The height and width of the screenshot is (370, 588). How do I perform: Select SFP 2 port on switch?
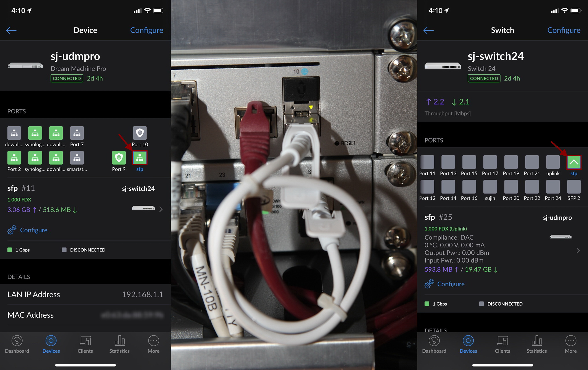tap(574, 187)
